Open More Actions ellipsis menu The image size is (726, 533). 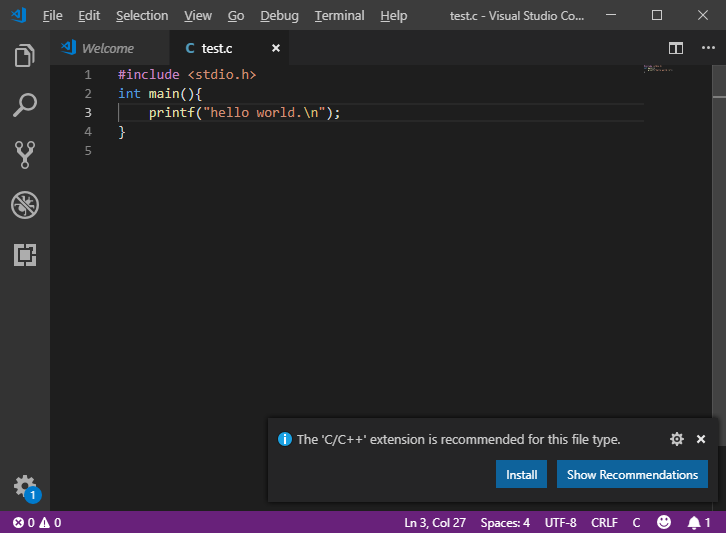708,48
